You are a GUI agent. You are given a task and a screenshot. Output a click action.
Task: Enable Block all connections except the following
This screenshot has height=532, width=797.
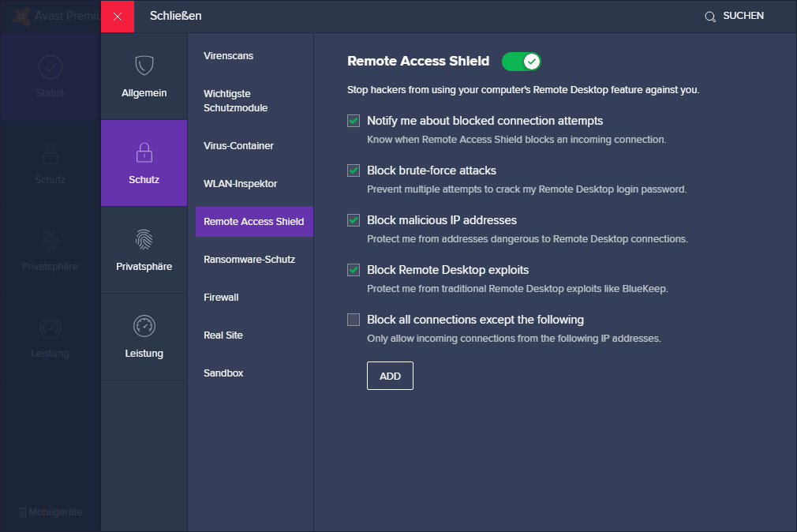point(354,320)
